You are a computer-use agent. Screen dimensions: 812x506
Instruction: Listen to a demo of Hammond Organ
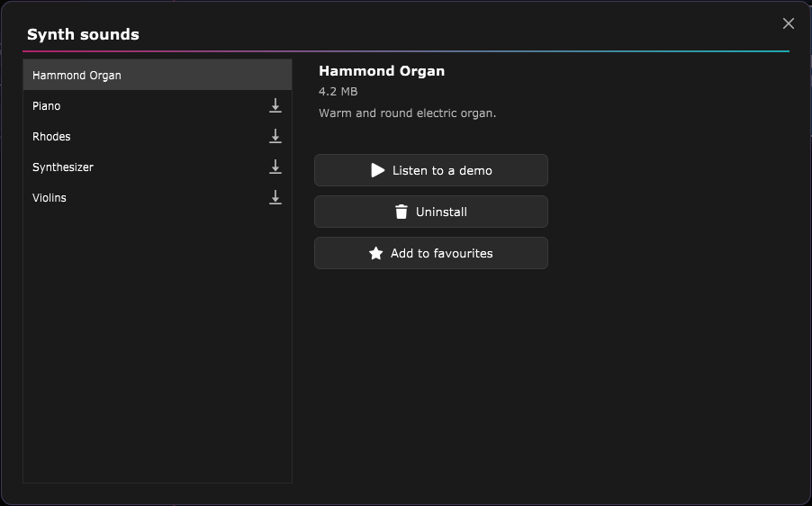tap(431, 170)
